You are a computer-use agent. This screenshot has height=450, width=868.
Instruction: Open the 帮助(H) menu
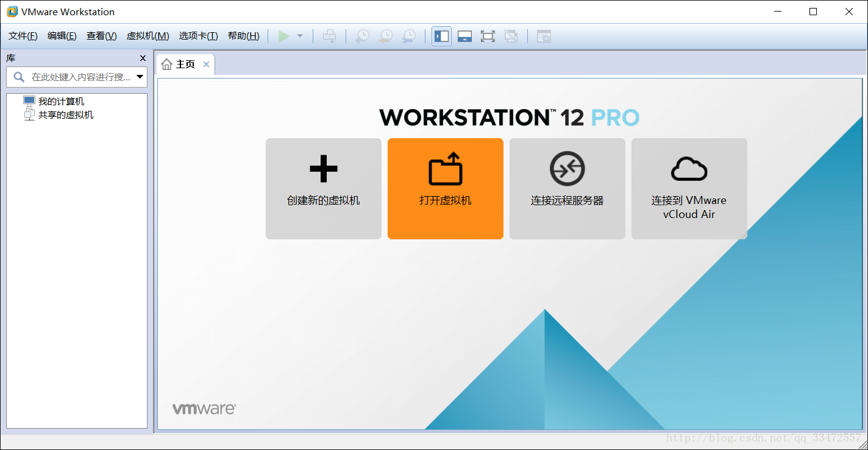[244, 36]
